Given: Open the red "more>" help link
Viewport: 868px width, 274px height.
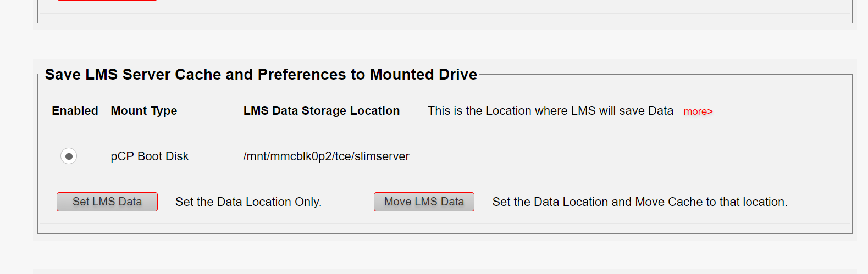Looking at the screenshot, I should (x=698, y=111).
